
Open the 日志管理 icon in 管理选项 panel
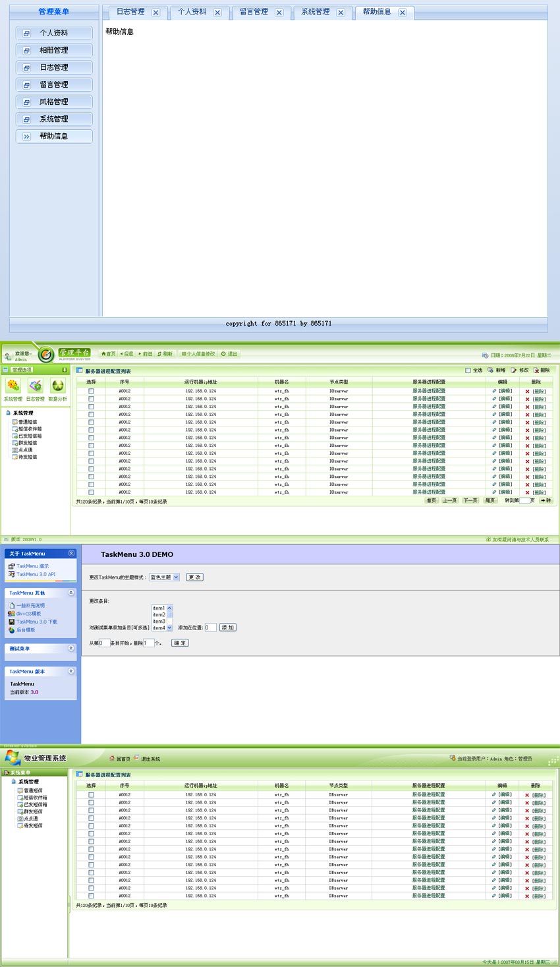pos(36,386)
